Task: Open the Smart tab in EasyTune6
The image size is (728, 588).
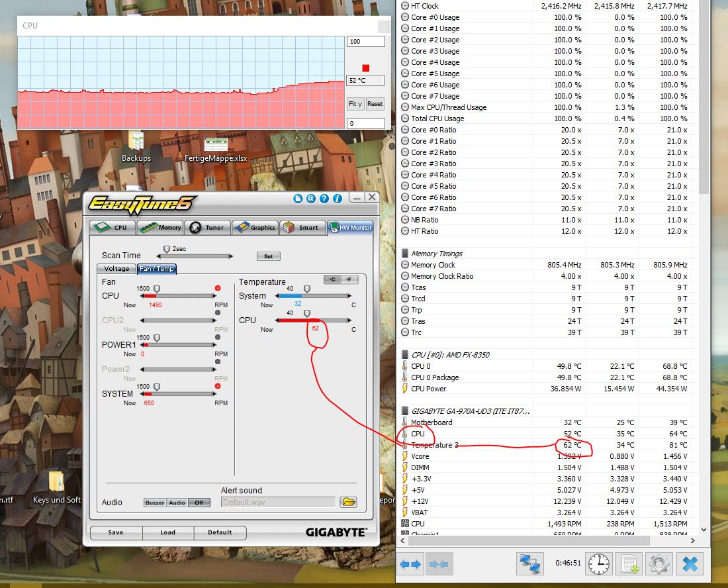Action: coord(302,228)
